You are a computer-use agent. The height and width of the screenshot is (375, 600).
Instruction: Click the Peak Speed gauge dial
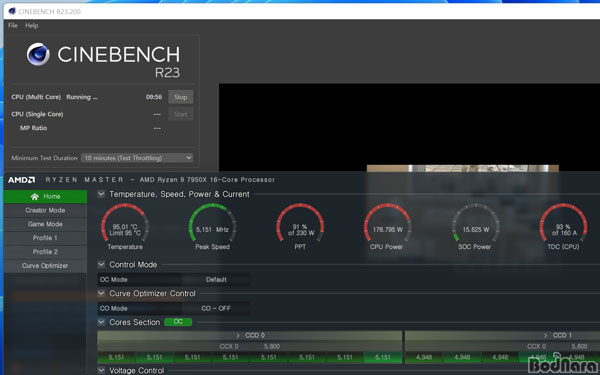pyautogui.click(x=212, y=227)
